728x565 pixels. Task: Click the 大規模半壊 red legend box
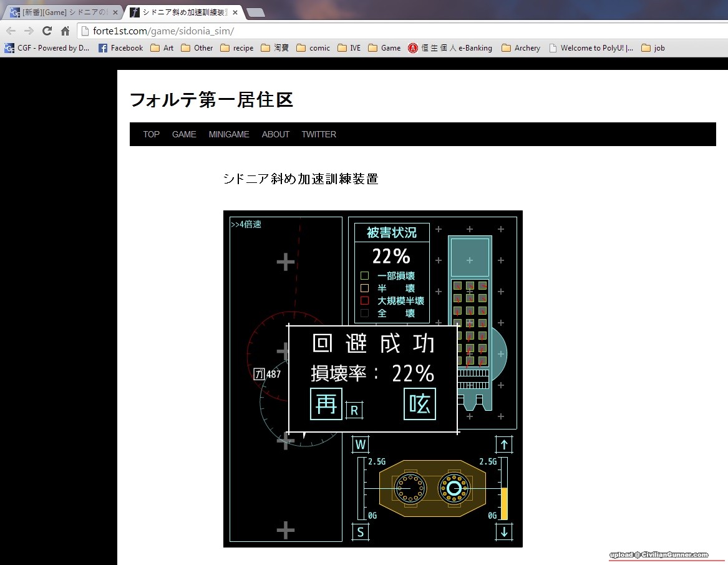pos(364,300)
